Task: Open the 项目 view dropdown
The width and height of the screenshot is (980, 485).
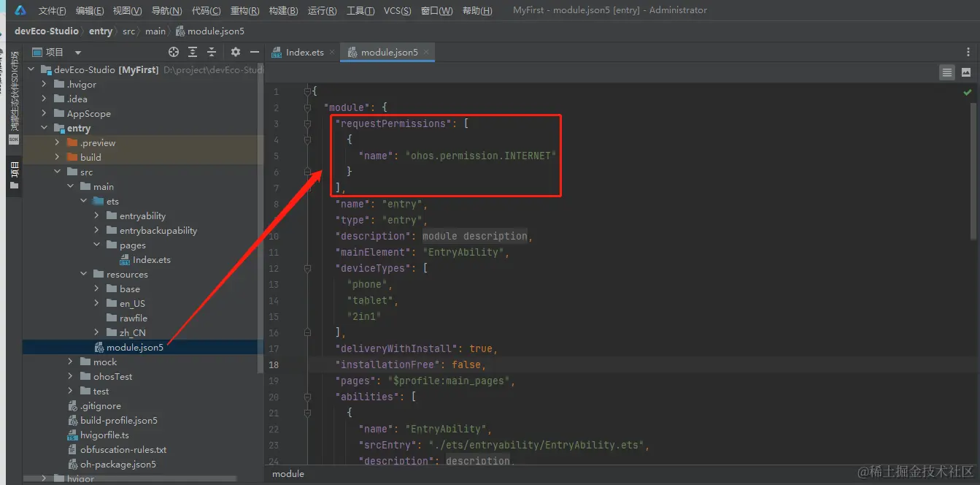Action: 78,53
